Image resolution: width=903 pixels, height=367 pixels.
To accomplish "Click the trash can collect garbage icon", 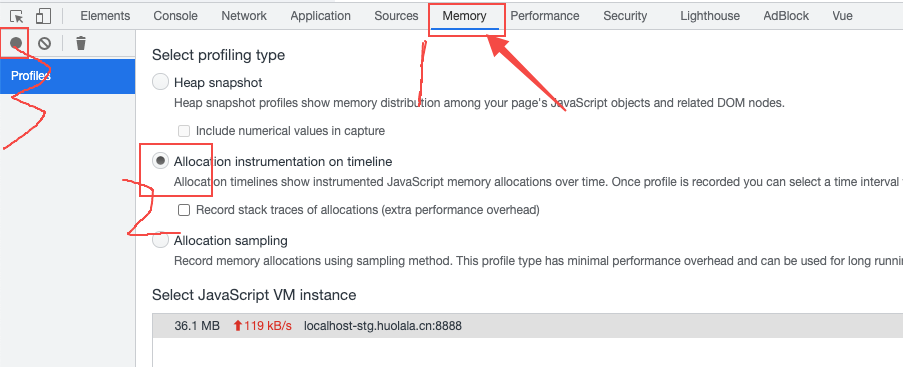I will click(x=81, y=43).
